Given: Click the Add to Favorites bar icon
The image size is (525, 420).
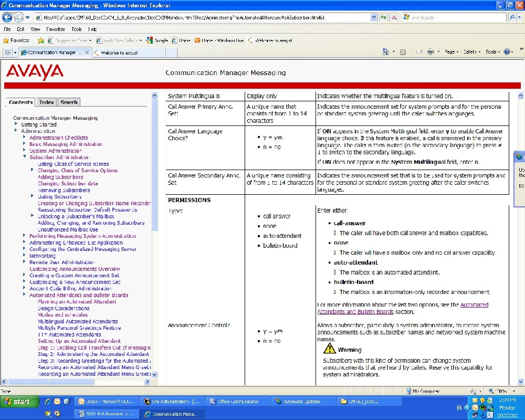Looking at the screenshot, I should click(x=41, y=40).
